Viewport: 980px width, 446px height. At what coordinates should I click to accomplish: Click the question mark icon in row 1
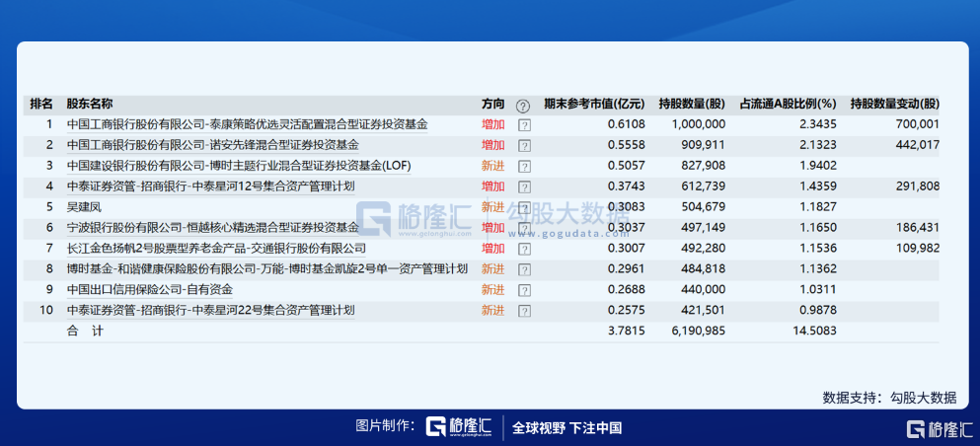point(524,125)
